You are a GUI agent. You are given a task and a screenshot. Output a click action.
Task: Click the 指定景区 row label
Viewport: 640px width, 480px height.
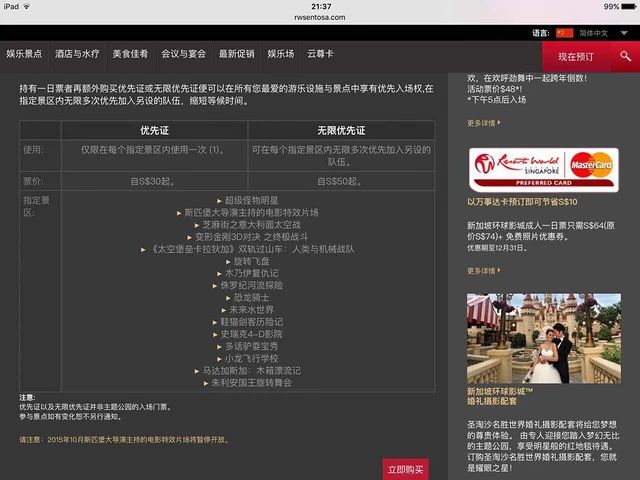click(36, 206)
